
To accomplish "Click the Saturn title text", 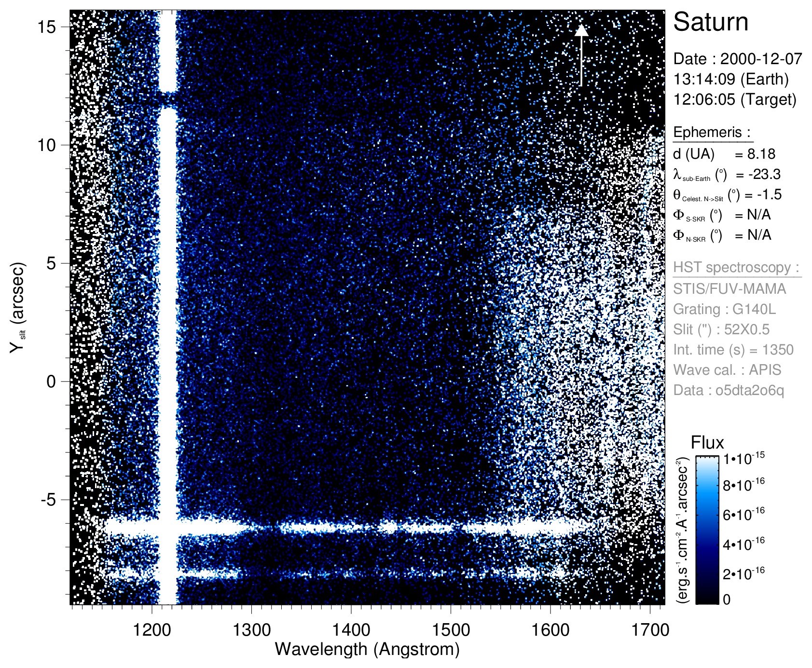I will point(711,22).
